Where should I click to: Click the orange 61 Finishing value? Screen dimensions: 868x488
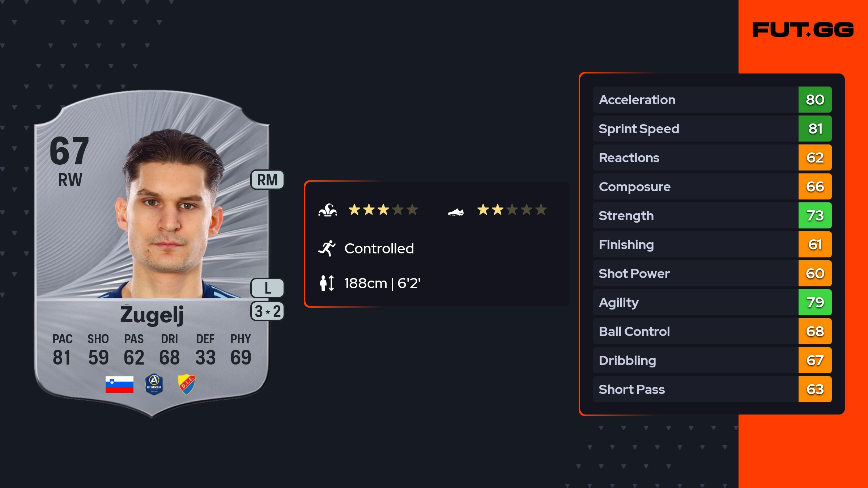pyautogui.click(x=815, y=244)
